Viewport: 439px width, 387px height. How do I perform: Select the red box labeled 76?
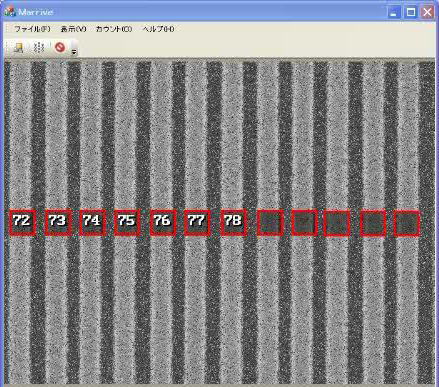point(163,223)
